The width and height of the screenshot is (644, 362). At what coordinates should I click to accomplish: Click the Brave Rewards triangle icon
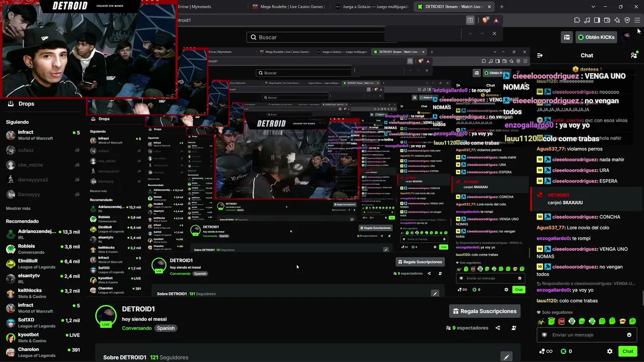pyautogui.click(x=496, y=20)
